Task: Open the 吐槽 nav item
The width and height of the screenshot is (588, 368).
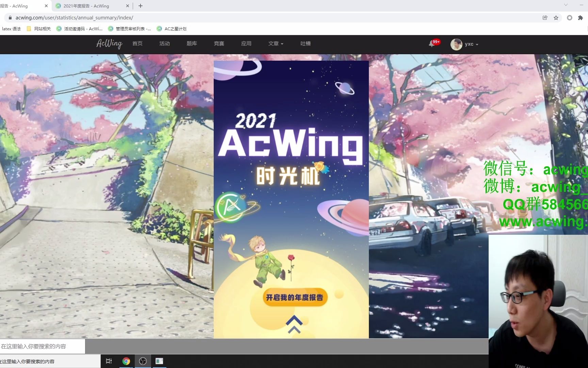Action: pos(306,44)
